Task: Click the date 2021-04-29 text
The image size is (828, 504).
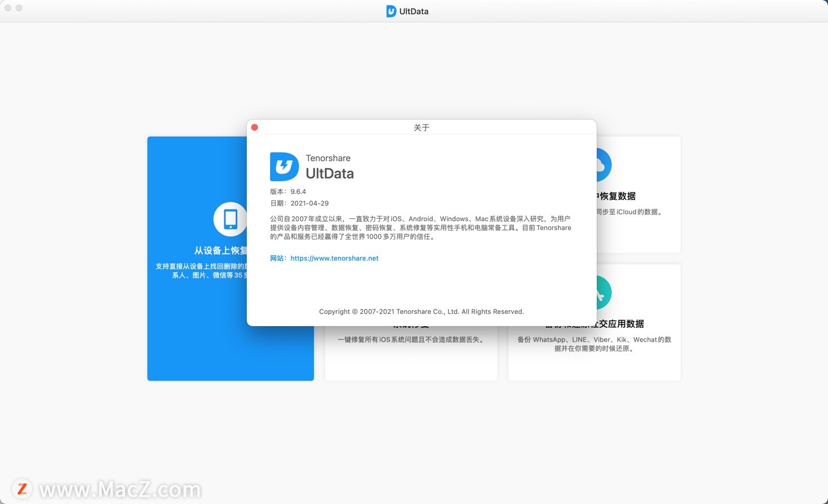Action: (310, 203)
